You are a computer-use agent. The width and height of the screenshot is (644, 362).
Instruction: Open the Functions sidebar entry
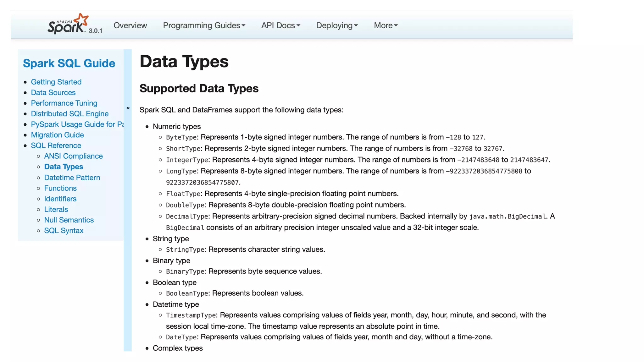pos(60,188)
